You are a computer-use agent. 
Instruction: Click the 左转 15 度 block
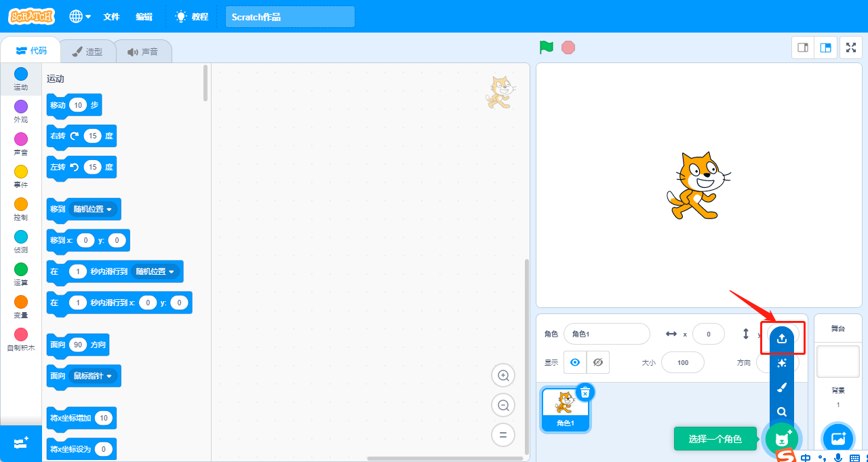[81, 167]
